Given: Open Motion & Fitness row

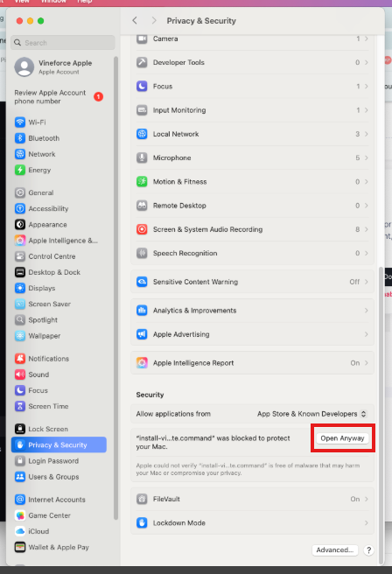Looking at the screenshot, I should tap(252, 182).
